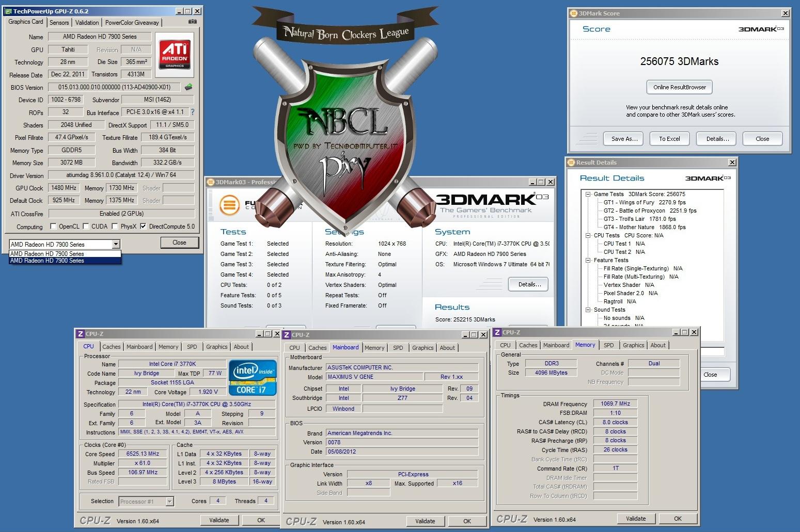Open the Validation tab in GPU-Z

point(87,22)
